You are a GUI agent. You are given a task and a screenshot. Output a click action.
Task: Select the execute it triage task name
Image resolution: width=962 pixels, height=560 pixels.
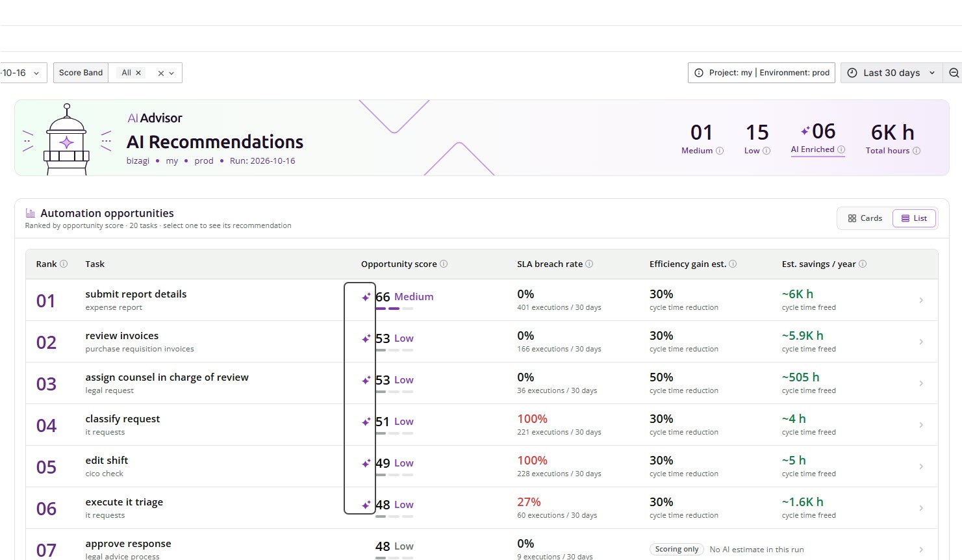click(x=124, y=502)
